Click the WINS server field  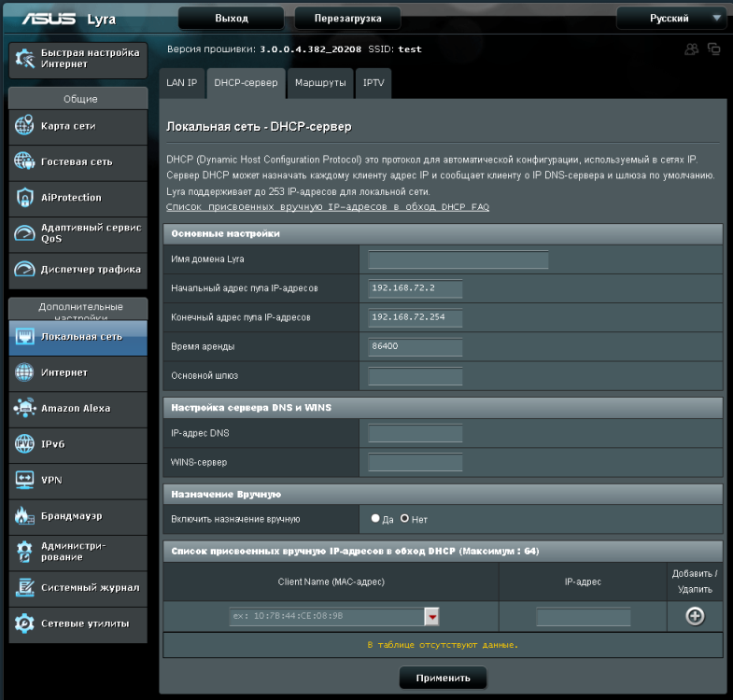416,462
